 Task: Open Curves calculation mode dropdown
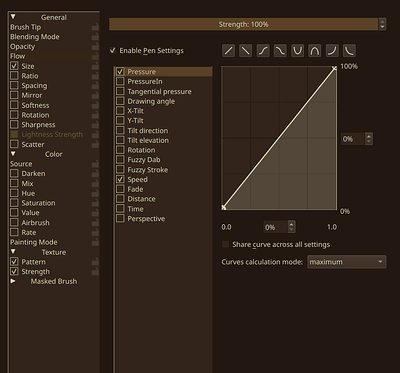[347, 262]
